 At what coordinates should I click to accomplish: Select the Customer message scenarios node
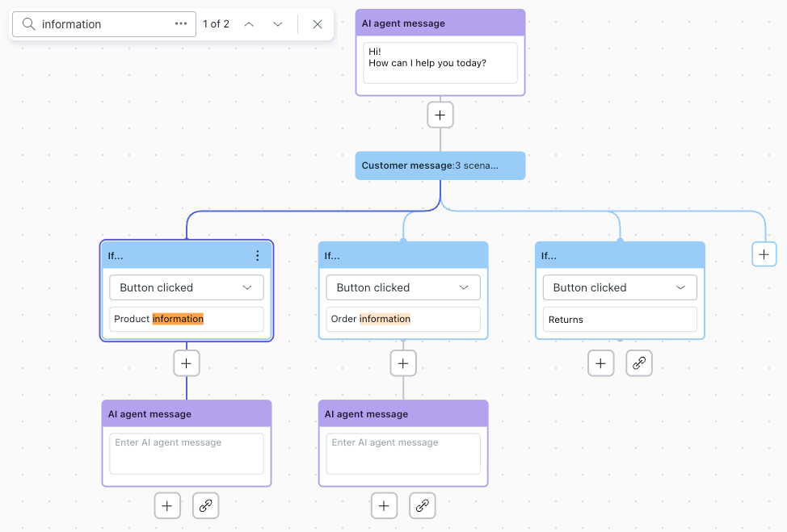(x=440, y=165)
